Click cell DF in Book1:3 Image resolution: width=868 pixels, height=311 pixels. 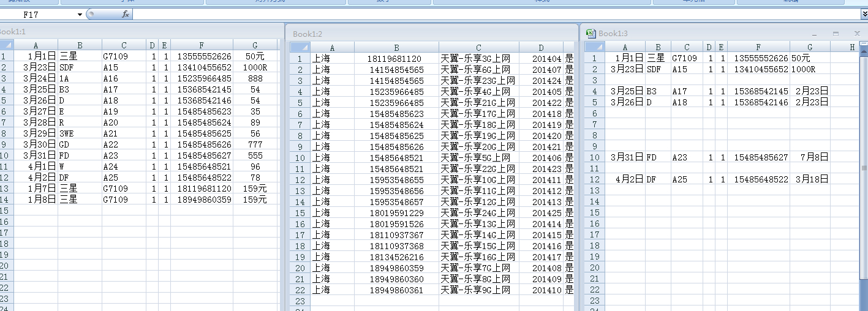(x=658, y=179)
